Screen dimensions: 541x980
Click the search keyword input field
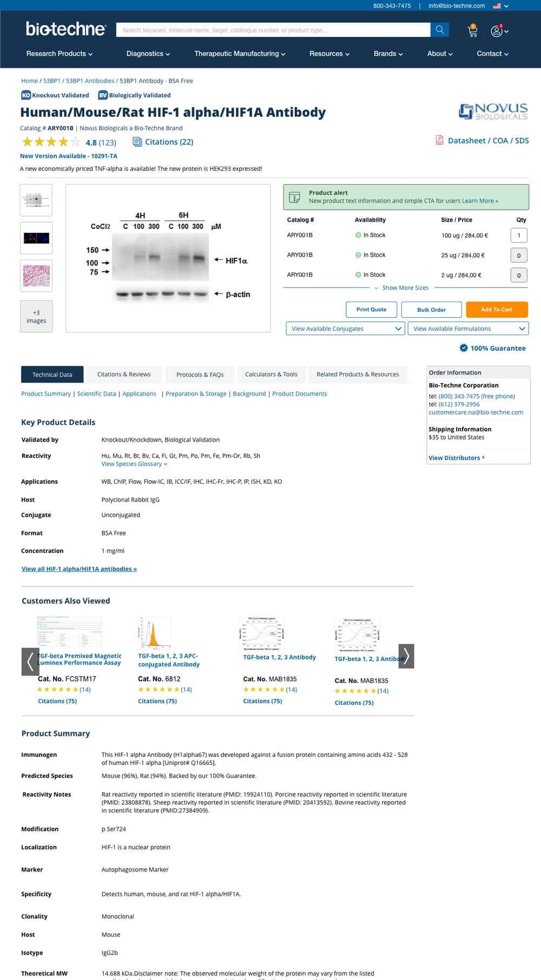pyautogui.click(x=273, y=30)
